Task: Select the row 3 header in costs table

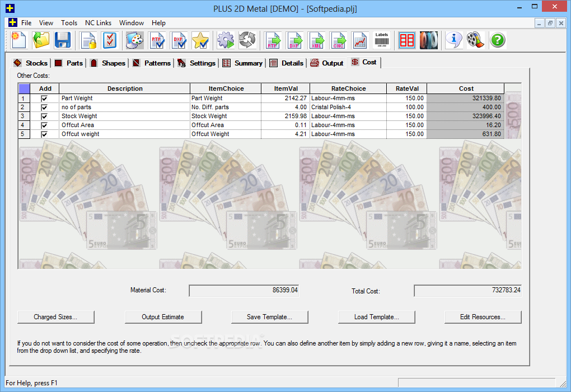Action: click(x=24, y=116)
